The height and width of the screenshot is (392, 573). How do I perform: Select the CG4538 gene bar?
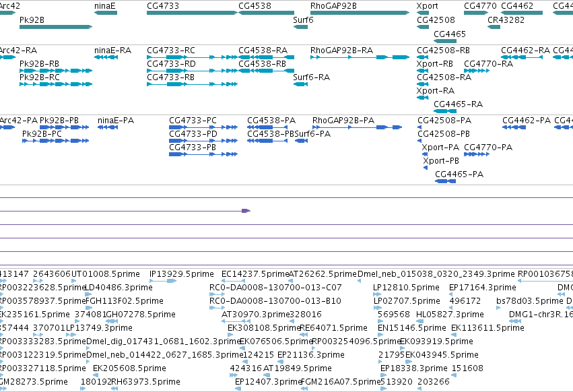[267, 13]
